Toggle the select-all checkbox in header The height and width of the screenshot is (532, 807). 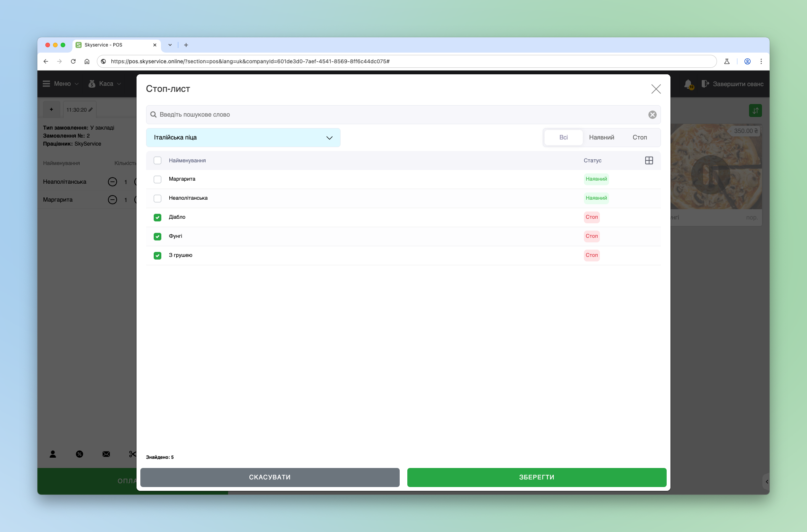158,160
